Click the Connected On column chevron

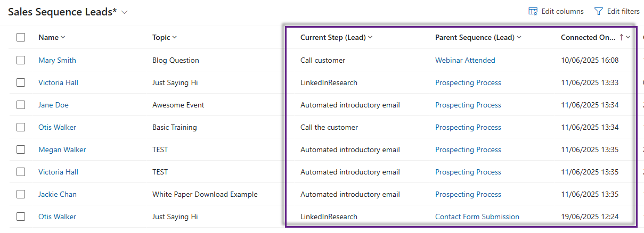pos(629,37)
